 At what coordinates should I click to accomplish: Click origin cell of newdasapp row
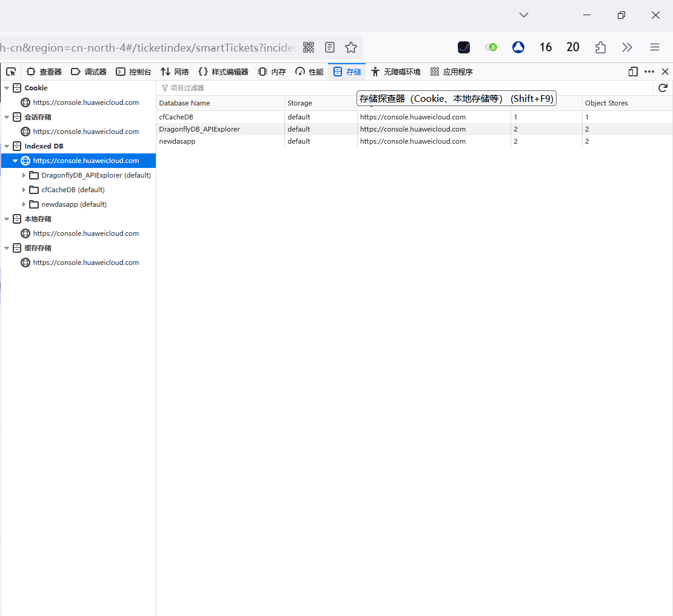[x=434, y=141]
